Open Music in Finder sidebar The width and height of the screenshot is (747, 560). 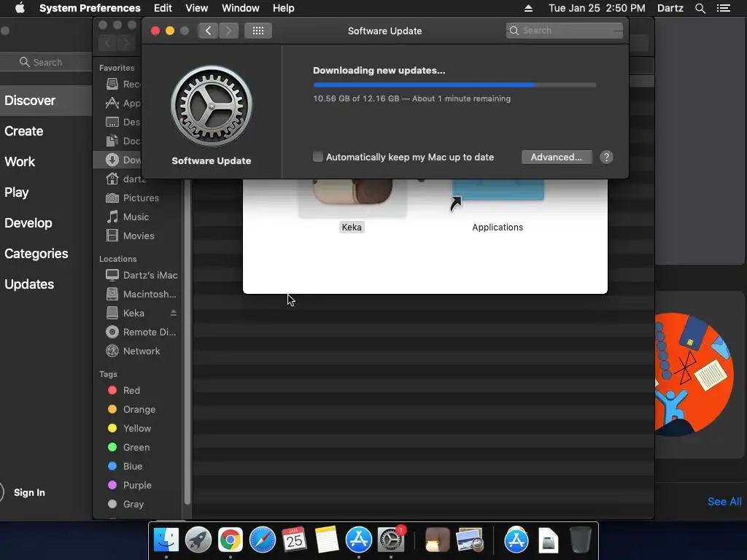[x=138, y=217]
